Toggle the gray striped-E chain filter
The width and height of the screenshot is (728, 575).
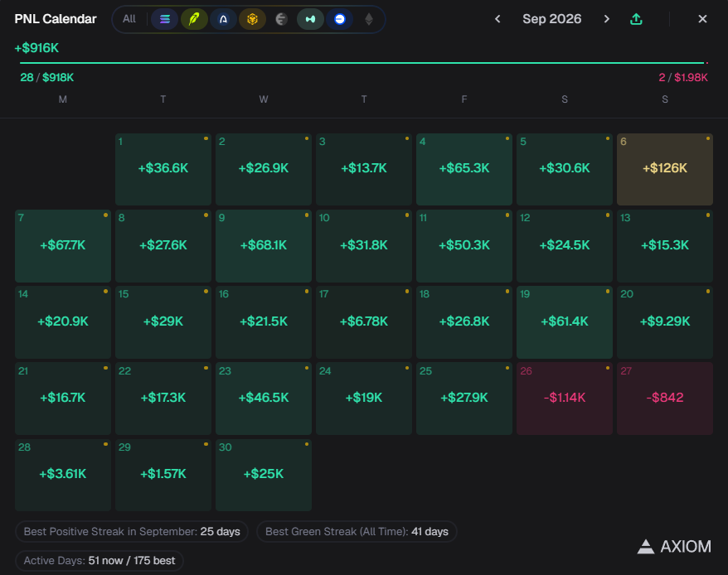point(281,19)
